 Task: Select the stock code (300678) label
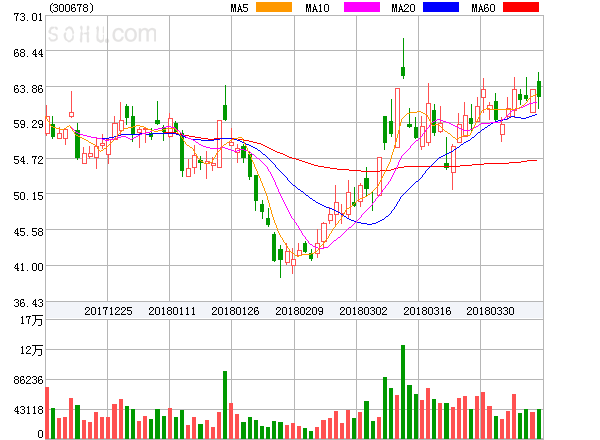point(72,8)
